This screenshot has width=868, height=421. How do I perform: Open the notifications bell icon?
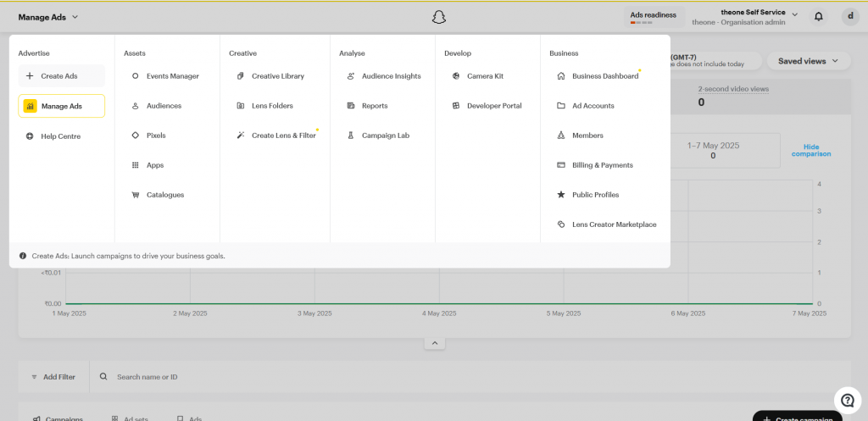(x=818, y=17)
